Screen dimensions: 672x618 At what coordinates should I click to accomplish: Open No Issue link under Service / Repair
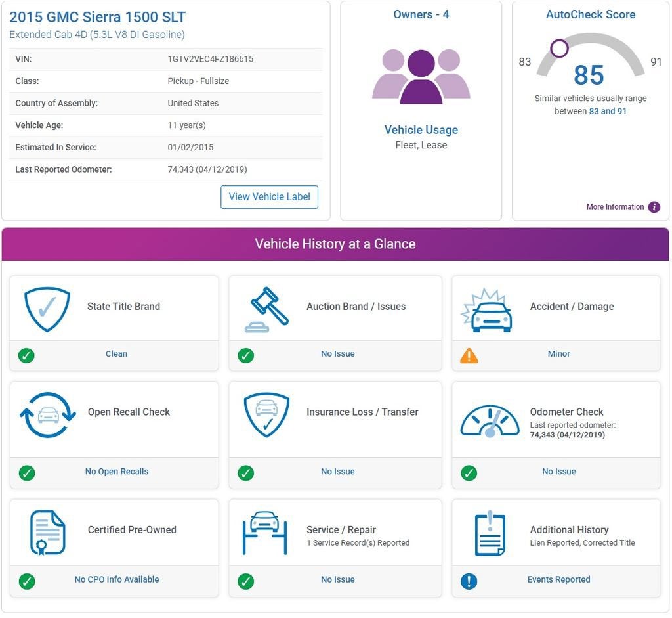tap(338, 579)
